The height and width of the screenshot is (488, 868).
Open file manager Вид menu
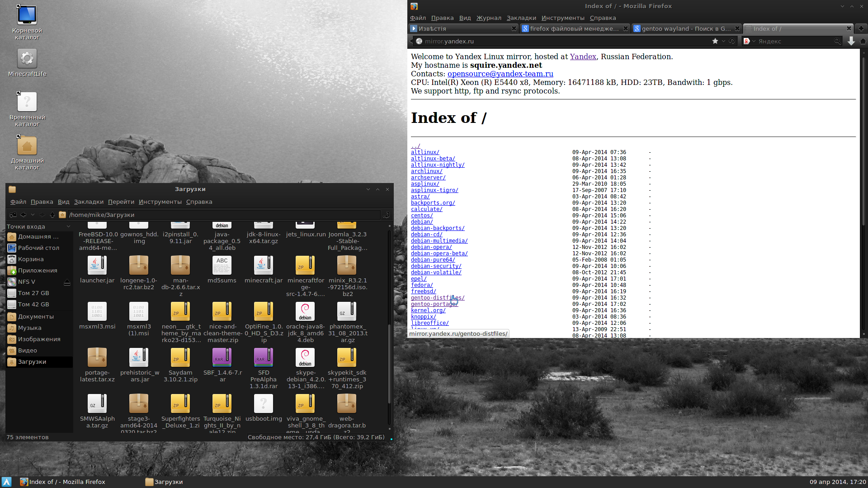coord(63,202)
